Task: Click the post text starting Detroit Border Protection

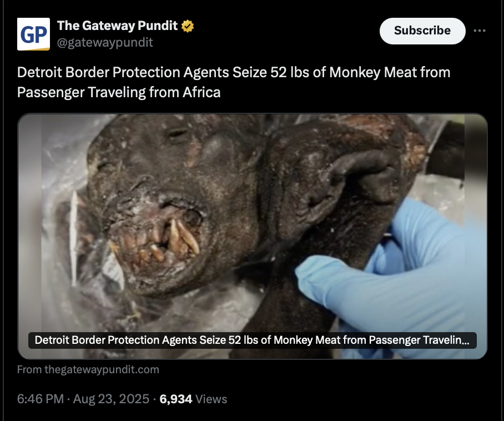Action: 234,82
